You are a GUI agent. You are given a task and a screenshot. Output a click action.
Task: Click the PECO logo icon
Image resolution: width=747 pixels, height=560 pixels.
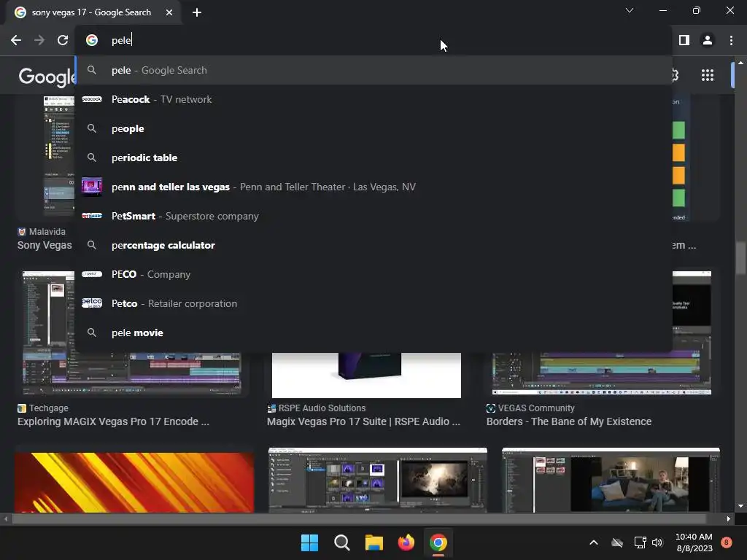point(92,274)
